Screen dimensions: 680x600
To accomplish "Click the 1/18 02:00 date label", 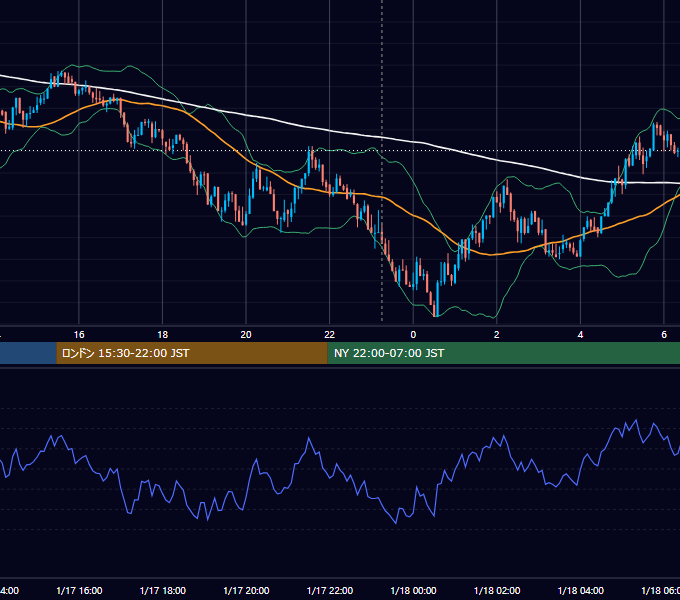I will point(497,591).
